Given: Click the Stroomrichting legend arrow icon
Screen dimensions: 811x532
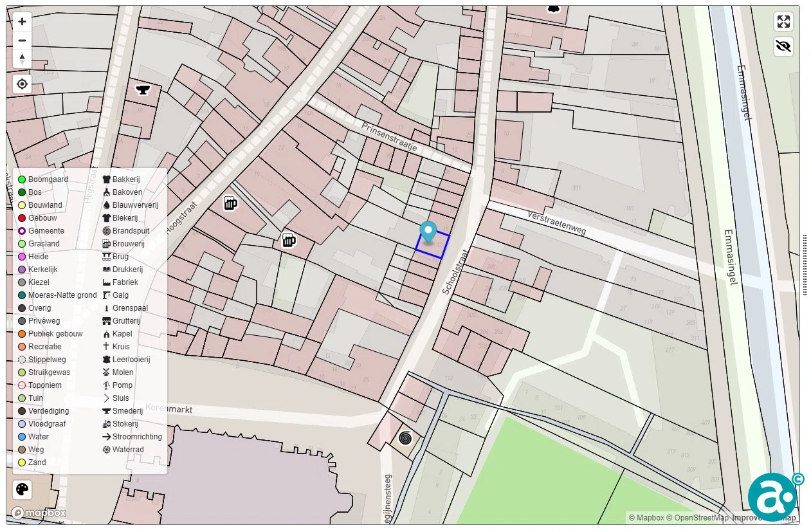Looking at the screenshot, I should (x=107, y=437).
